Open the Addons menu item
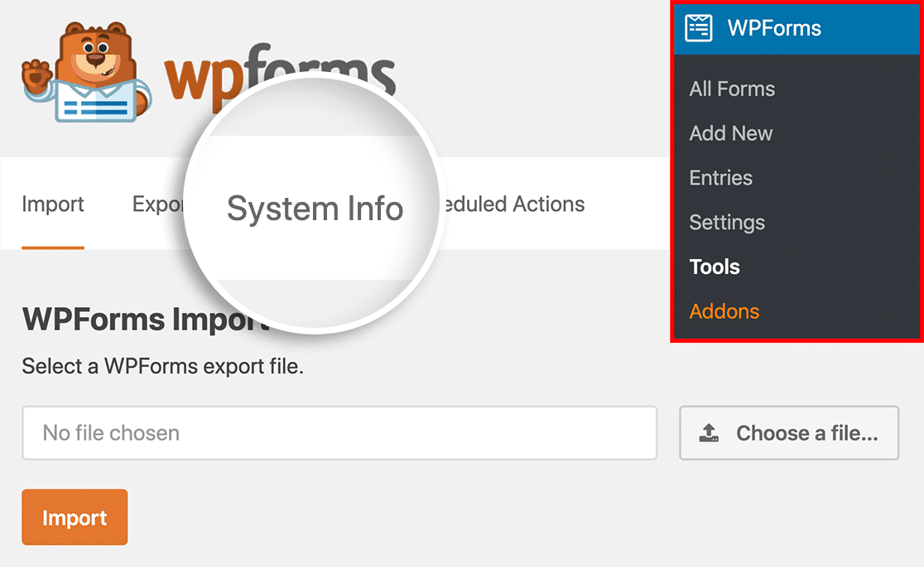Image resolution: width=924 pixels, height=567 pixels. pos(724,311)
